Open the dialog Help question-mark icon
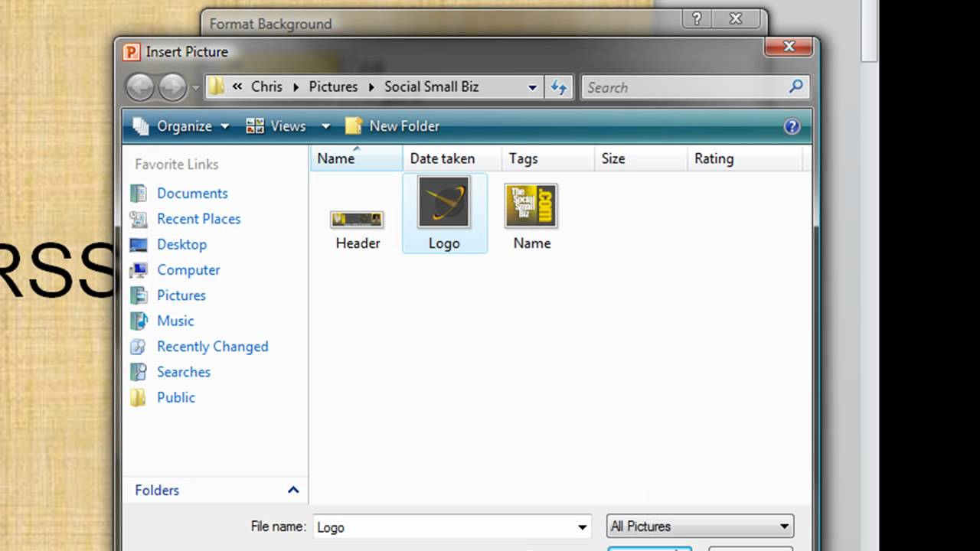The image size is (980, 551). (x=792, y=126)
